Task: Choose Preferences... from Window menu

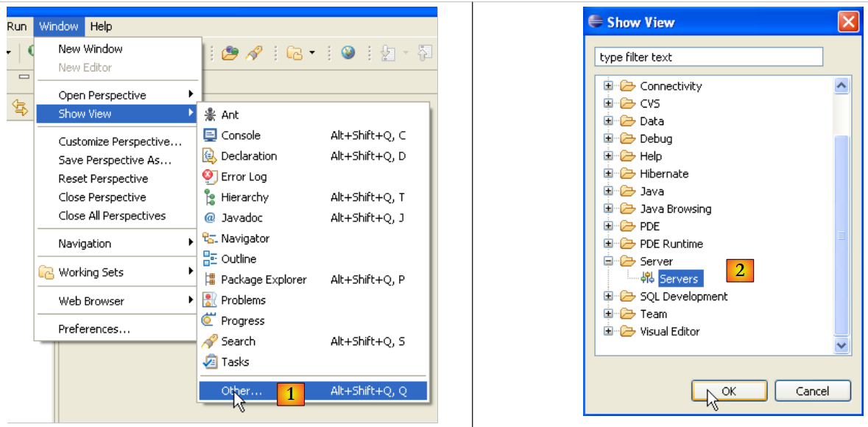Action: (94, 329)
